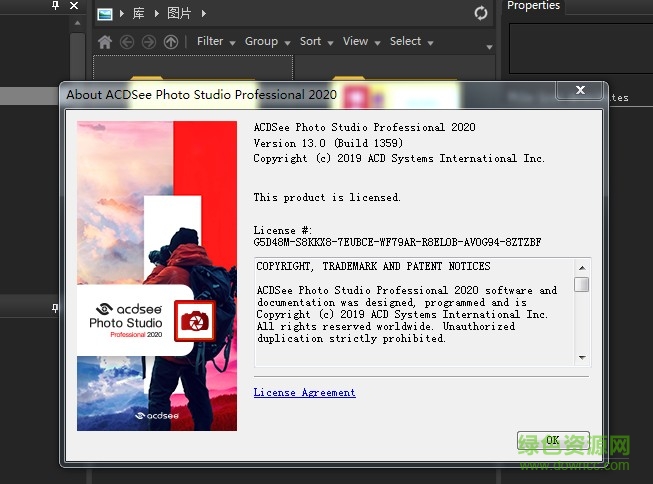
Task: Click COPYRIGHT, TRADEMARK AND PATENT NOTICES heading
Action: [x=373, y=266]
